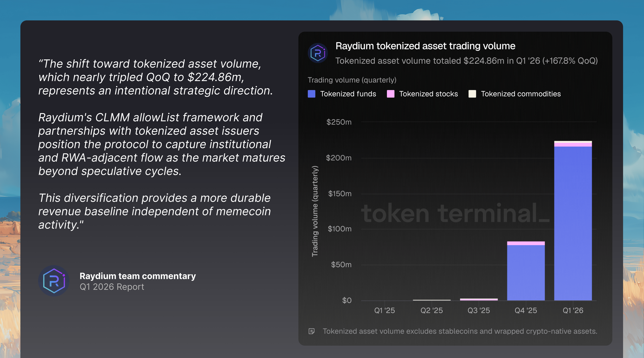Image resolution: width=644 pixels, height=358 pixels.
Task: Click the Q1 '26 axis label
Action: 573,310
